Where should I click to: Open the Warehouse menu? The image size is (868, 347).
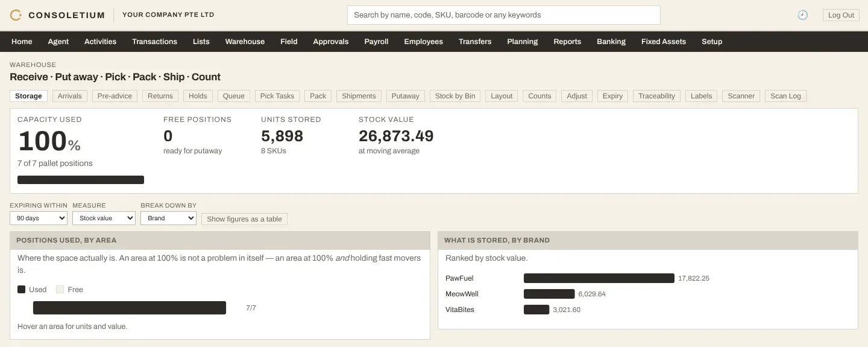click(245, 42)
